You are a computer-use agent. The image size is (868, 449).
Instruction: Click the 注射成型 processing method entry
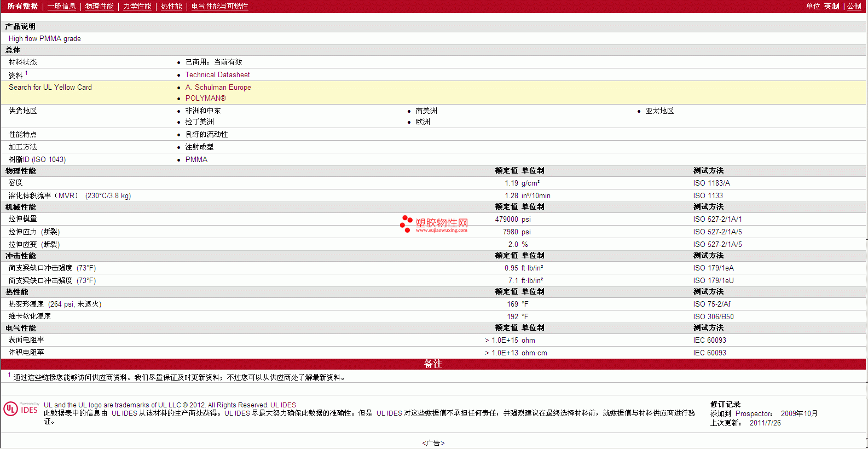(x=199, y=147)
